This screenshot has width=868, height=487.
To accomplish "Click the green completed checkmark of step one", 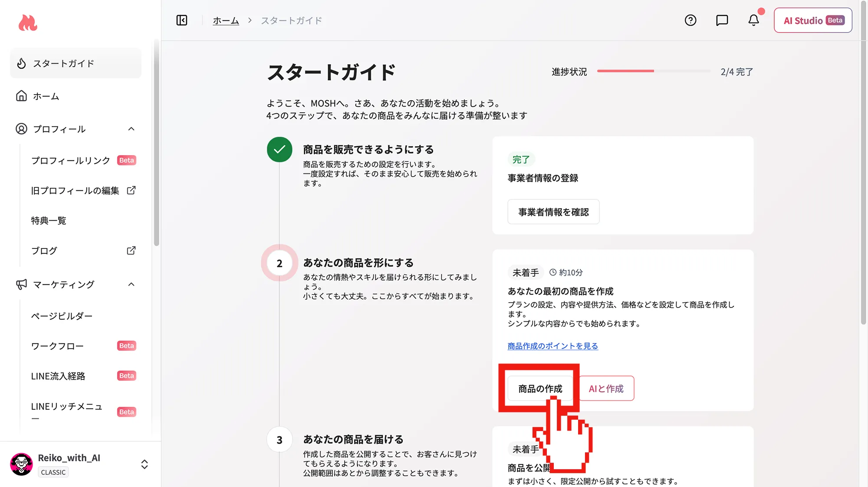I will coord(279,150).
